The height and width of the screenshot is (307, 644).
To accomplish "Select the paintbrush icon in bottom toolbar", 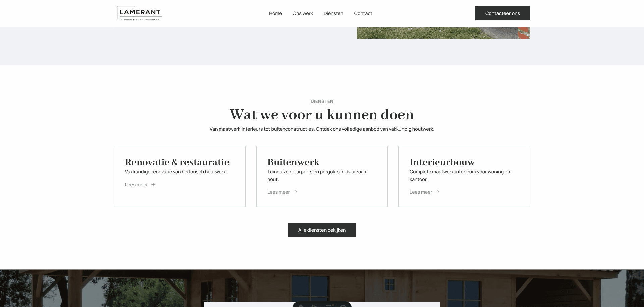I will click(314, 306).
